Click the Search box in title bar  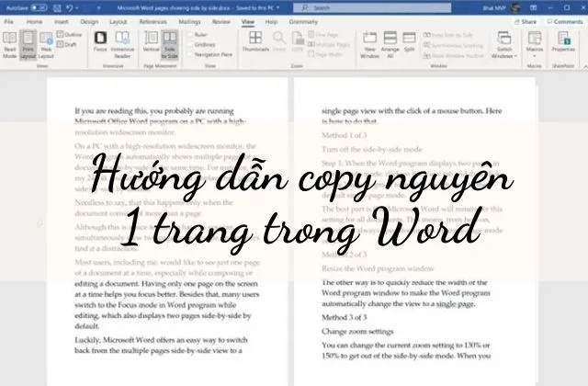[372, 7]
